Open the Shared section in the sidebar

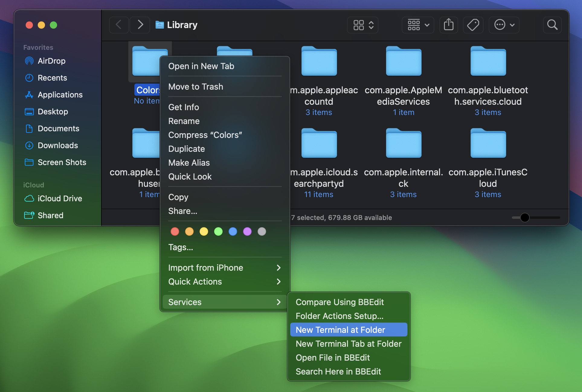49,215
